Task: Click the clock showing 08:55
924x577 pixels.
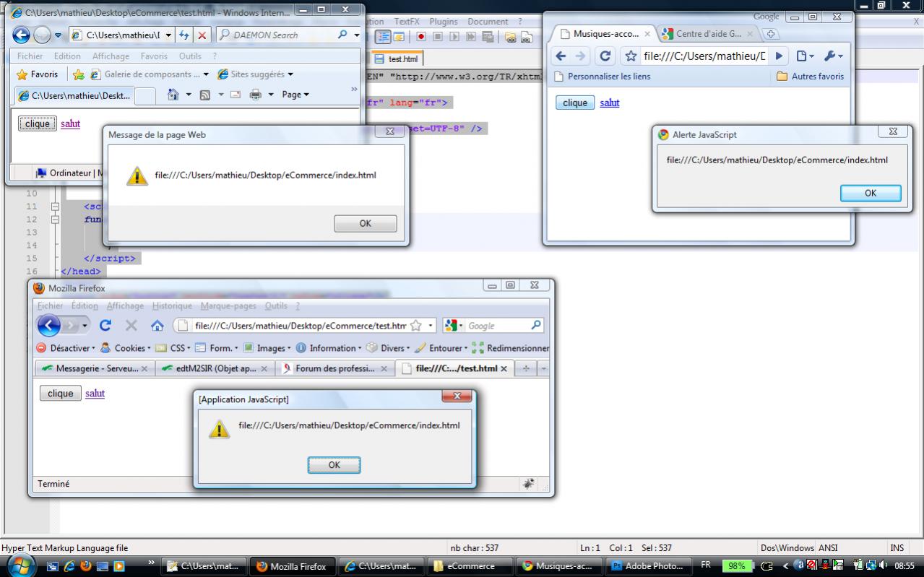Action: pyautogui.click(x=904, y=566)
